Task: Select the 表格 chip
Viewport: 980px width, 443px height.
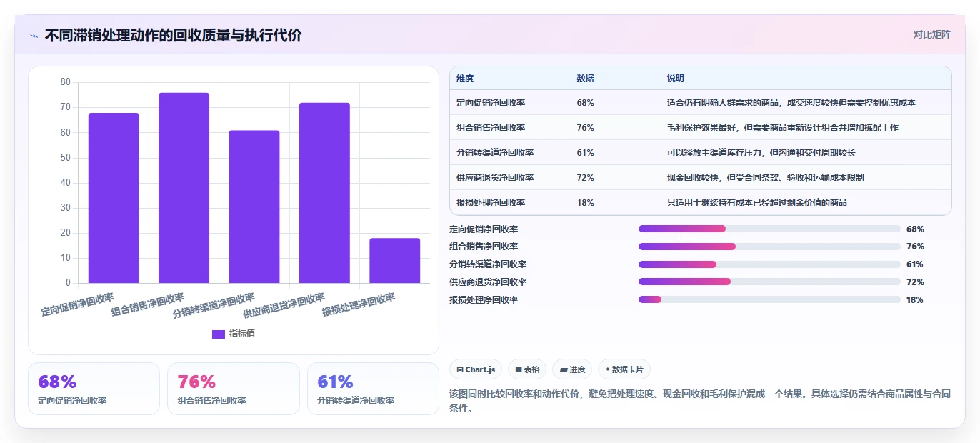Action: click(527, 369)
